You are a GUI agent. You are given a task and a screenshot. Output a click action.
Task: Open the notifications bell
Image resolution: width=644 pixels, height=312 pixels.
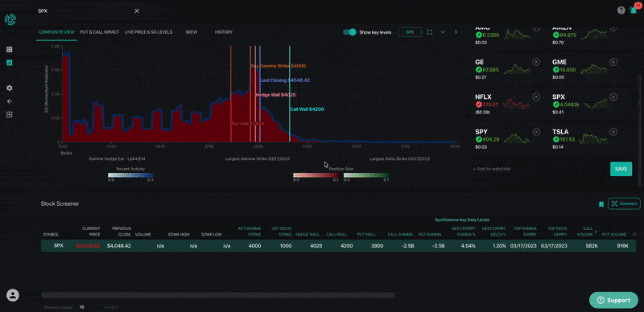pyautogui.click(x=634, y=10)
